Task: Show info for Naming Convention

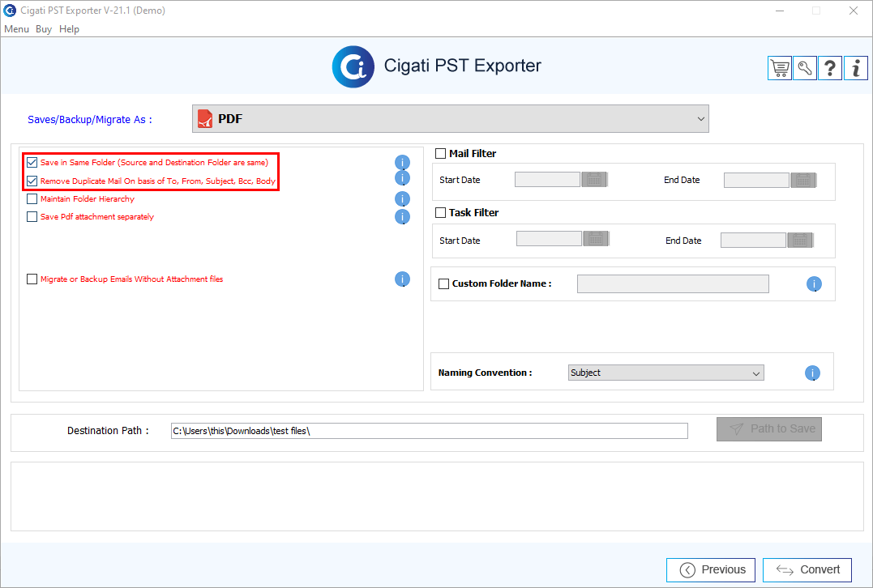Action: pos(812,373)
